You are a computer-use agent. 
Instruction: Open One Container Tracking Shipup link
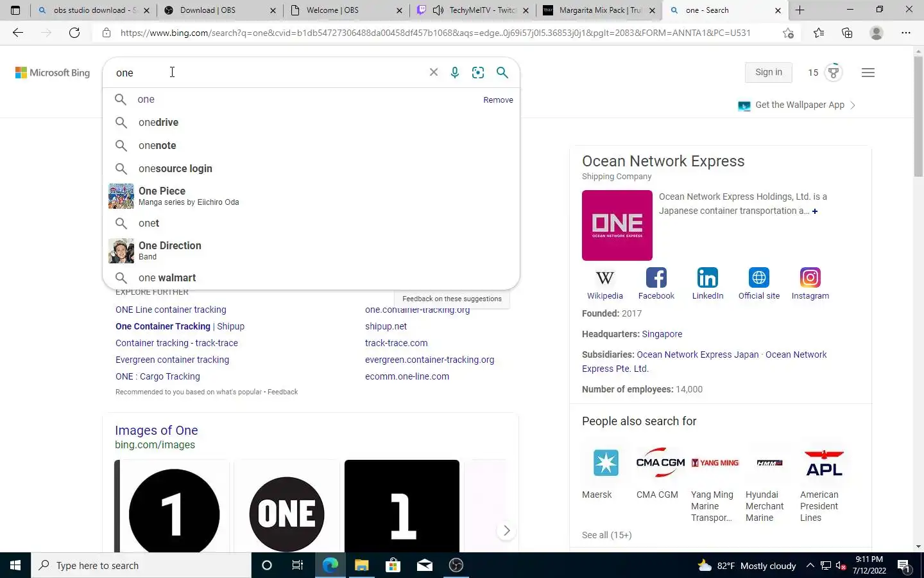180,326
